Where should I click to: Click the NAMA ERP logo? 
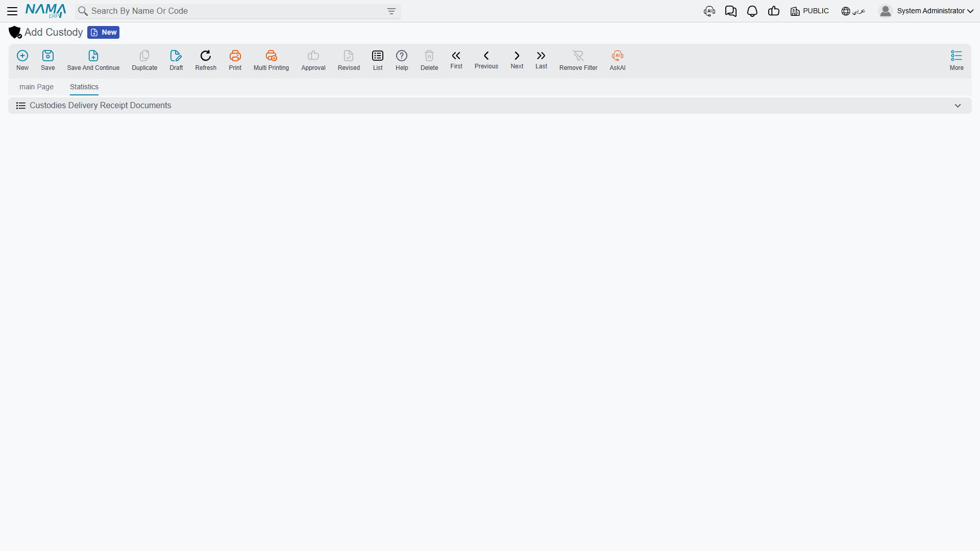tap(45, 11)
